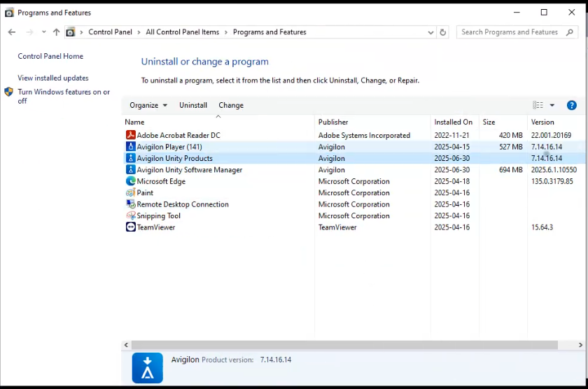588x389 pixels.
Task: Click the Avigilon Player program icon
Action: [x=130, y=147]
